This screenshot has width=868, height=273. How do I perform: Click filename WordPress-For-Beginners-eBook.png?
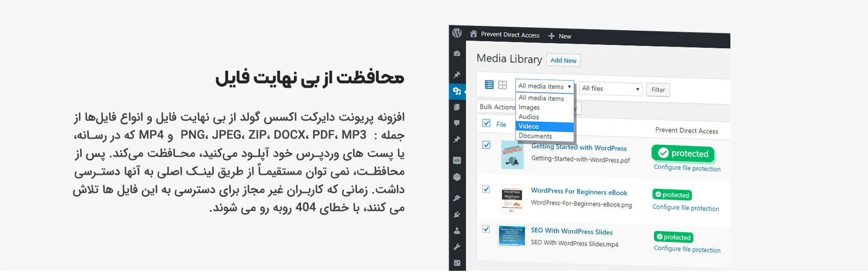pyautogui.click(x=581, y=204)
